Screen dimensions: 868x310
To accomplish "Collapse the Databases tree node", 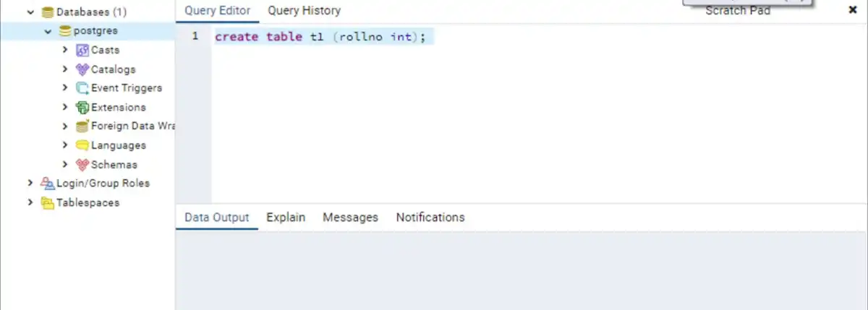I will coord(30,12).
